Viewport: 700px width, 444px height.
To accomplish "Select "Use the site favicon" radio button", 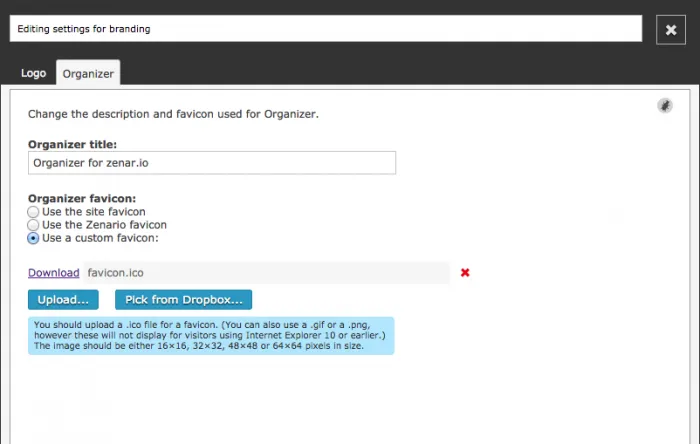I will (x=34, y=212).
